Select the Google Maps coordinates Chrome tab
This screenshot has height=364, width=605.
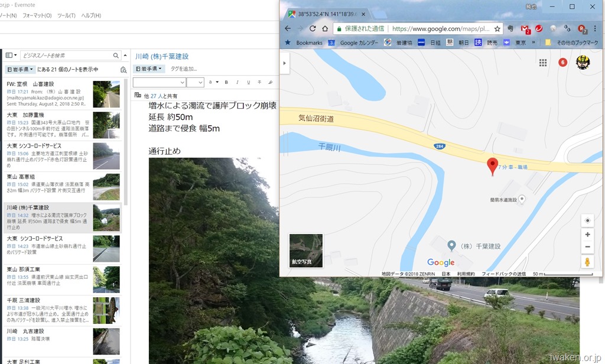(x=326, y=14)
